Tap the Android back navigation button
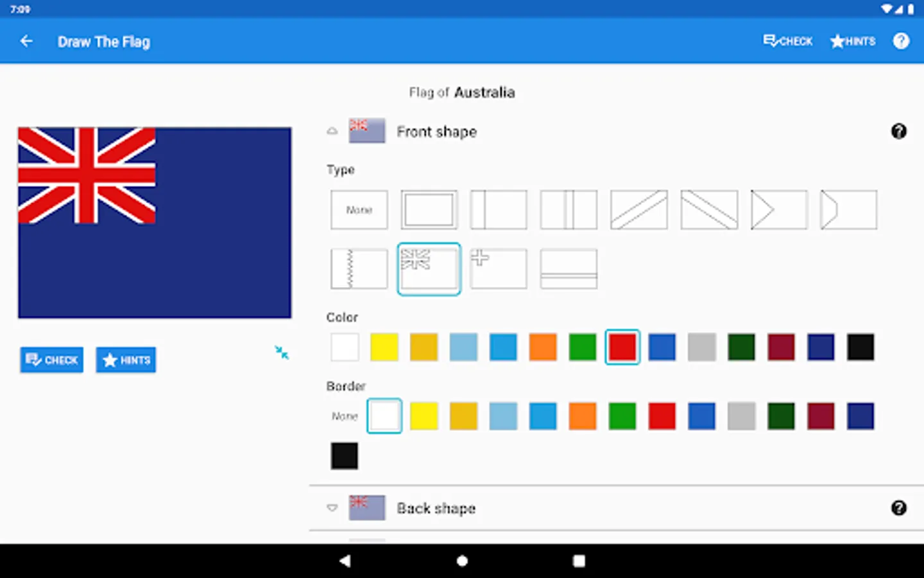The image size is (924, 578). 345,561
